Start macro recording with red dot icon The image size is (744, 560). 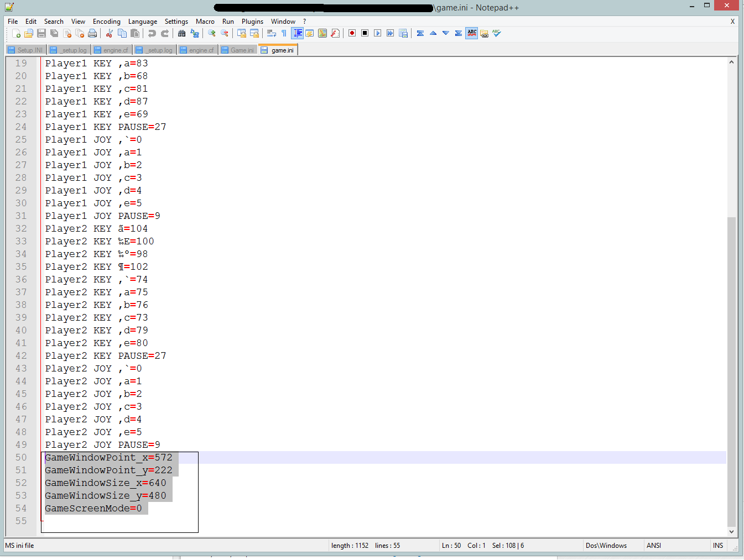pos(352,33)
